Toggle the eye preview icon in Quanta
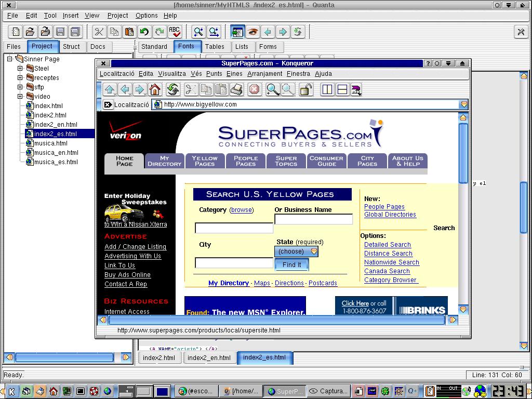The height and width of the screenshot is (399, 532). click(x=252, y=32)
